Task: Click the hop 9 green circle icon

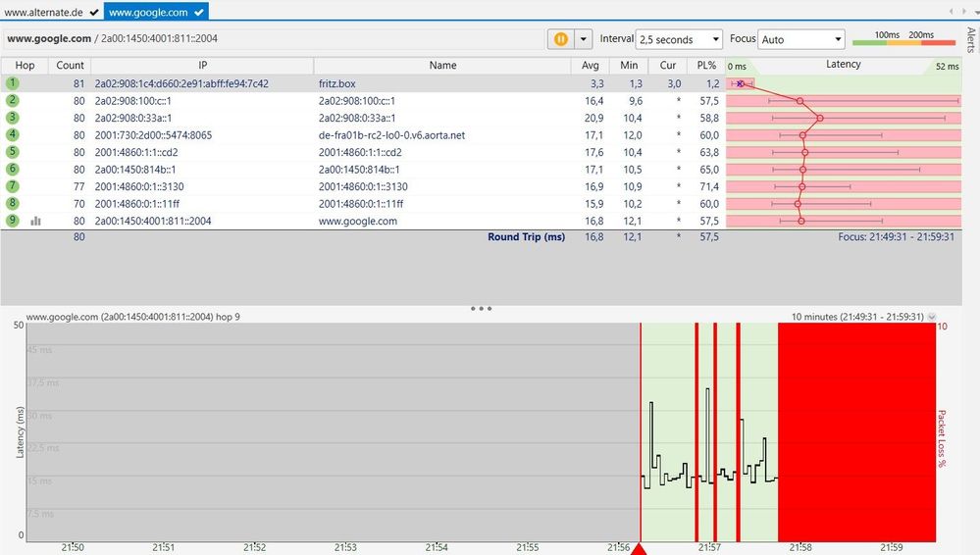Action: (13, 221)
